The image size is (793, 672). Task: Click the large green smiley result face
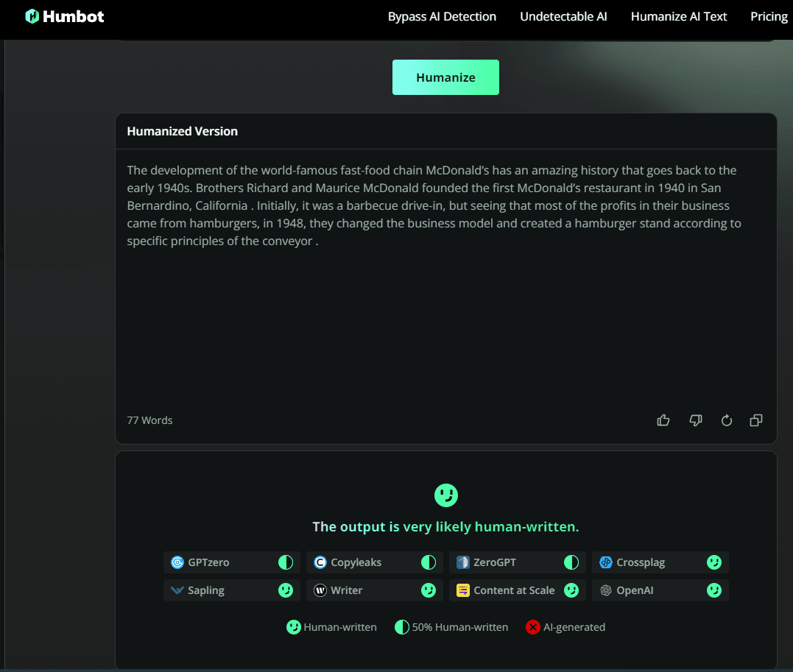pyautogui.click(x=446, y=495)
